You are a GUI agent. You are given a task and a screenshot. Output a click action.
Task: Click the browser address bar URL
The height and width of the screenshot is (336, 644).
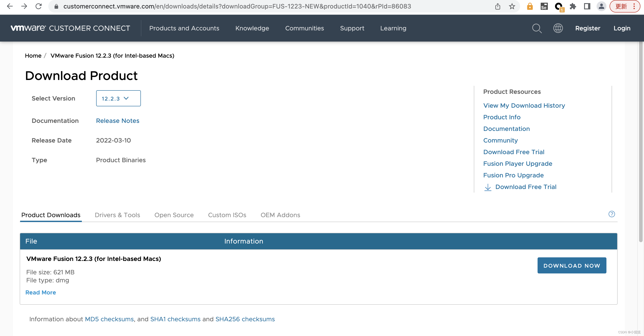pyautogui.click(x=237, y=6)
